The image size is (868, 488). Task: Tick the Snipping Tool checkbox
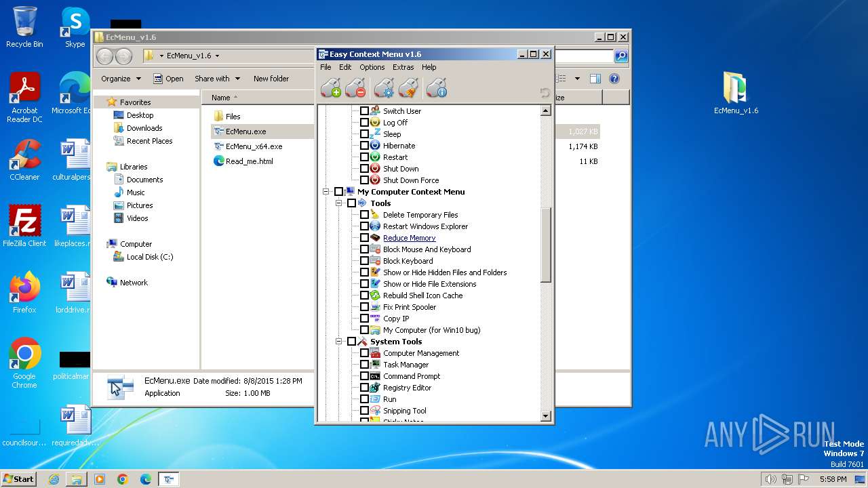click(x=364, y=411)
